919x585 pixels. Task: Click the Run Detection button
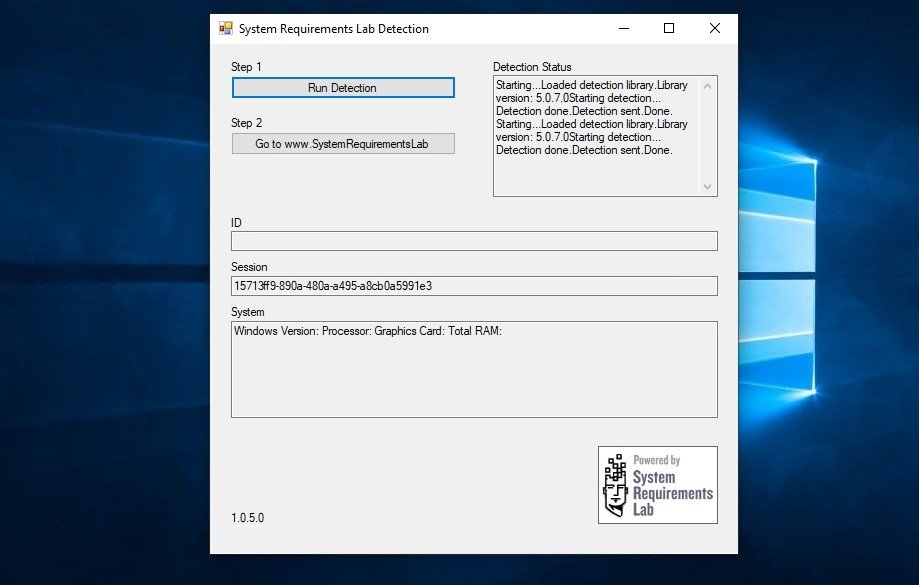click(343, 88)
